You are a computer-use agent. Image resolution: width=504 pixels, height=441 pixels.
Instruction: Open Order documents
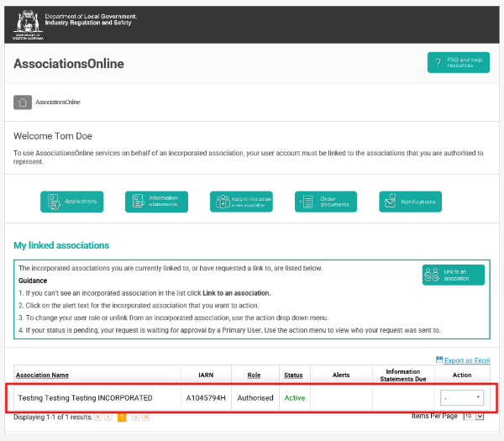point(326,202)
